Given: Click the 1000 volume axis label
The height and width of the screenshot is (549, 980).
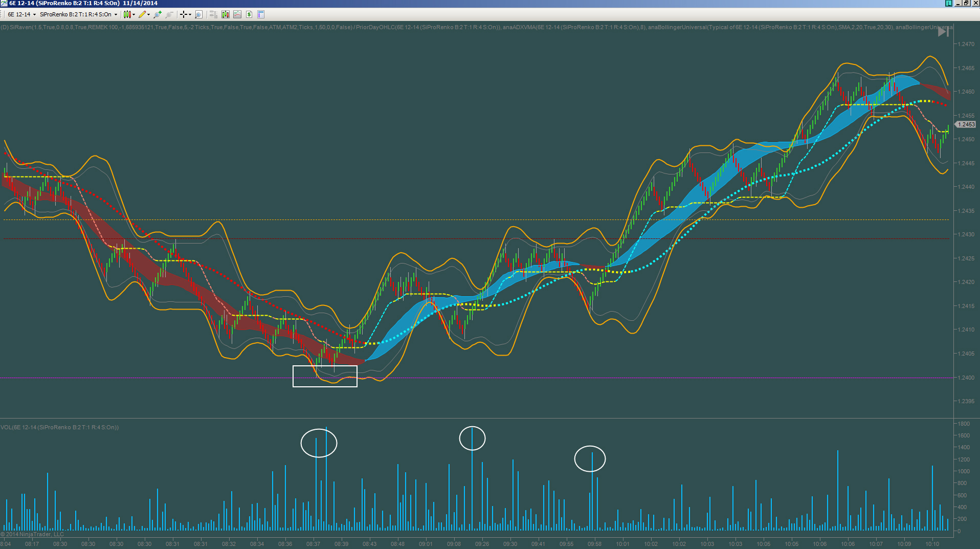Looking at the screenshot, I should (x=964, y=471).
